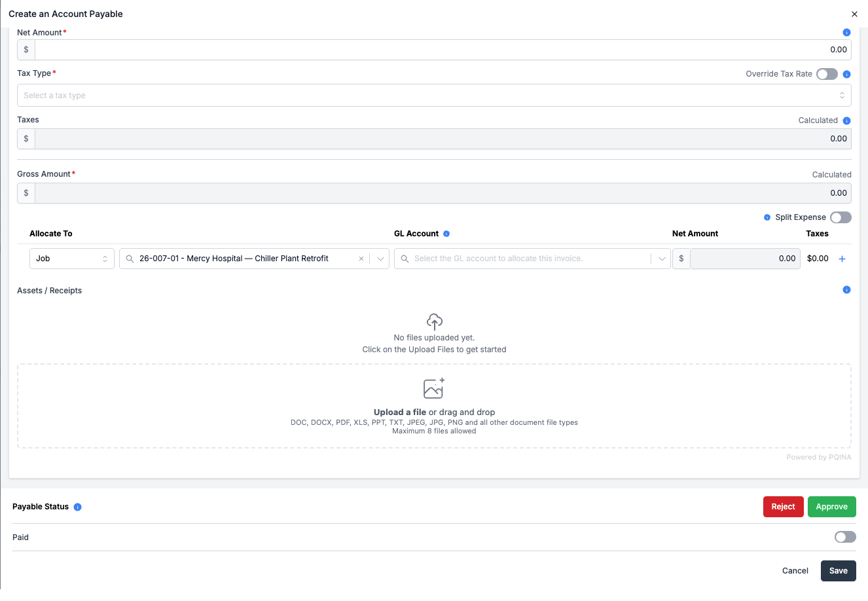Open the Allocate To Job dropdown

(x=72, y=259)
